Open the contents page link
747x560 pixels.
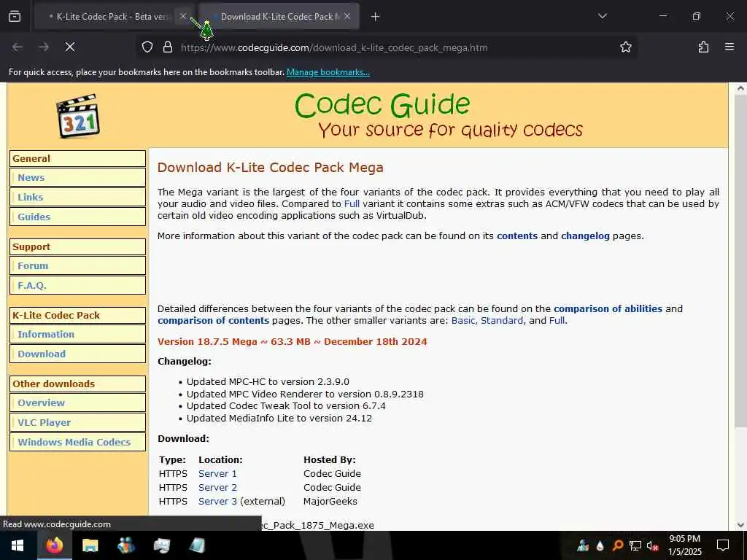tap(517, 236)
